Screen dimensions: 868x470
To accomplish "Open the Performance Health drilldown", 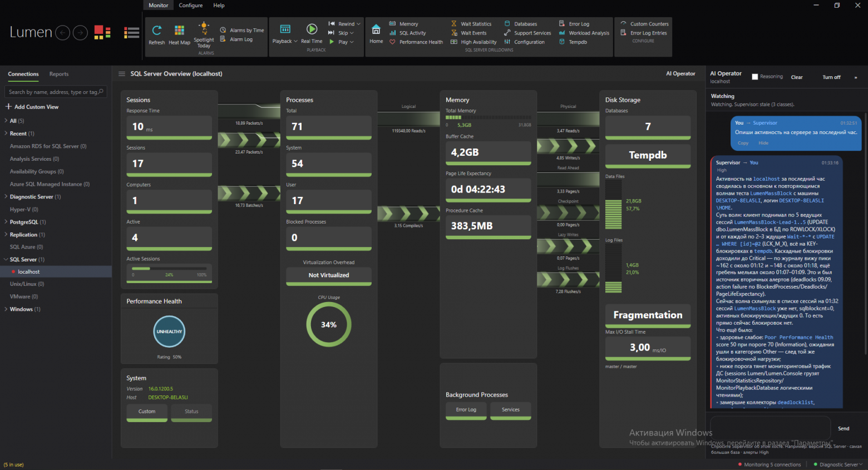I will 416,42.
